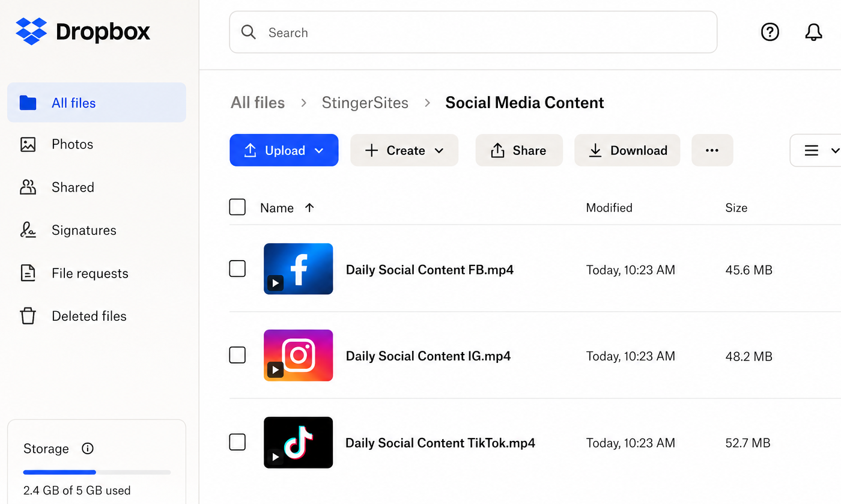Click the Dropbox logo icon
The width and height of the screenshot is (841, 504).
pos(32,31)
